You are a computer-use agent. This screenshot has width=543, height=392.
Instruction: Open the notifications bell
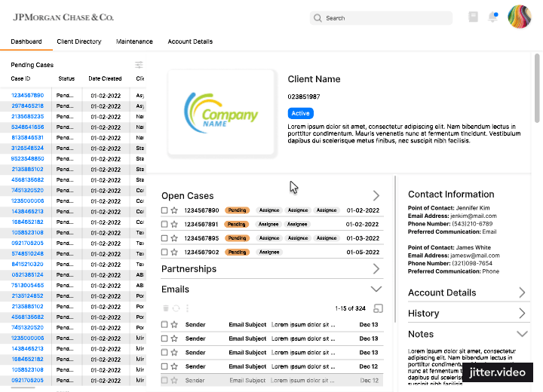click(x=492, y=17)
